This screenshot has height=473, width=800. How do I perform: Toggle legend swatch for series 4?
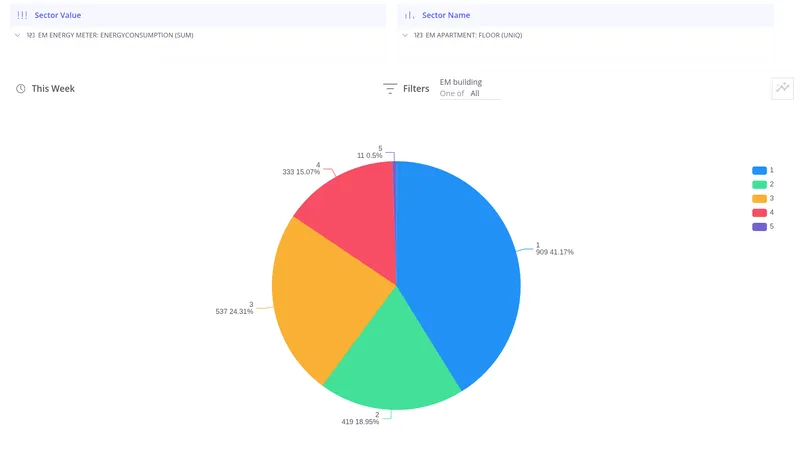point(759,212)
